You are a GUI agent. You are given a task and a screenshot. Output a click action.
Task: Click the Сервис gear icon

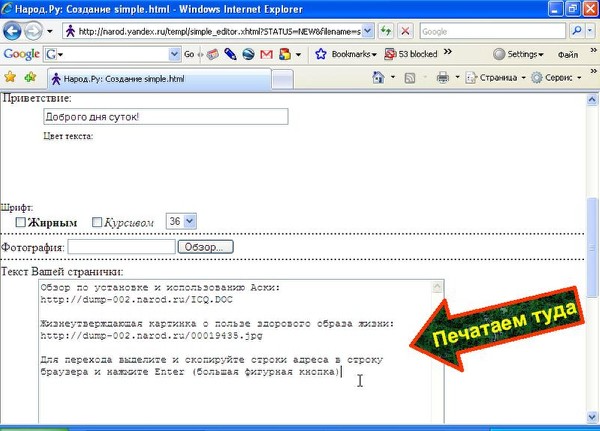537,78
